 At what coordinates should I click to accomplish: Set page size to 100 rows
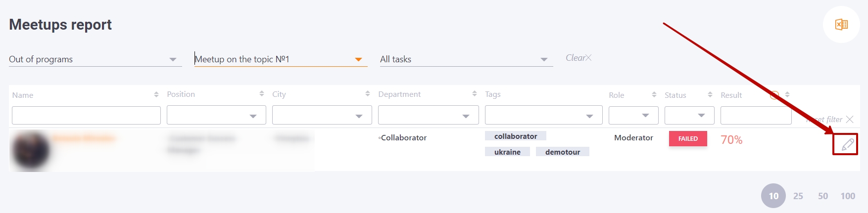tap(847, 196)
